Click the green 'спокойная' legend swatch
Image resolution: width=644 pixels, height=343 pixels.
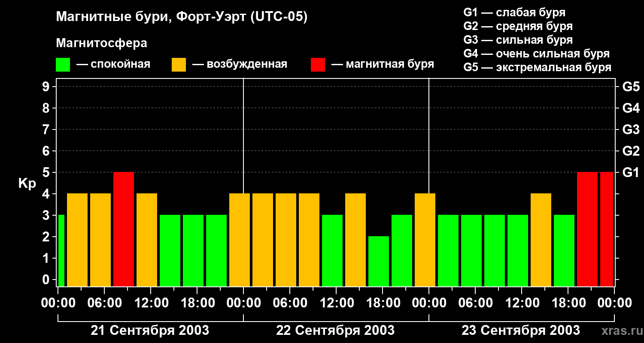click(x=63, y=65)
